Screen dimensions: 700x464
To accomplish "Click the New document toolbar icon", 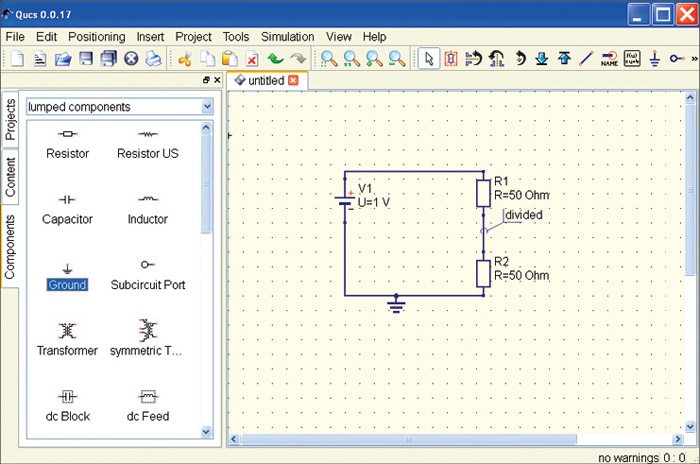I will click(x=16, y=59).
